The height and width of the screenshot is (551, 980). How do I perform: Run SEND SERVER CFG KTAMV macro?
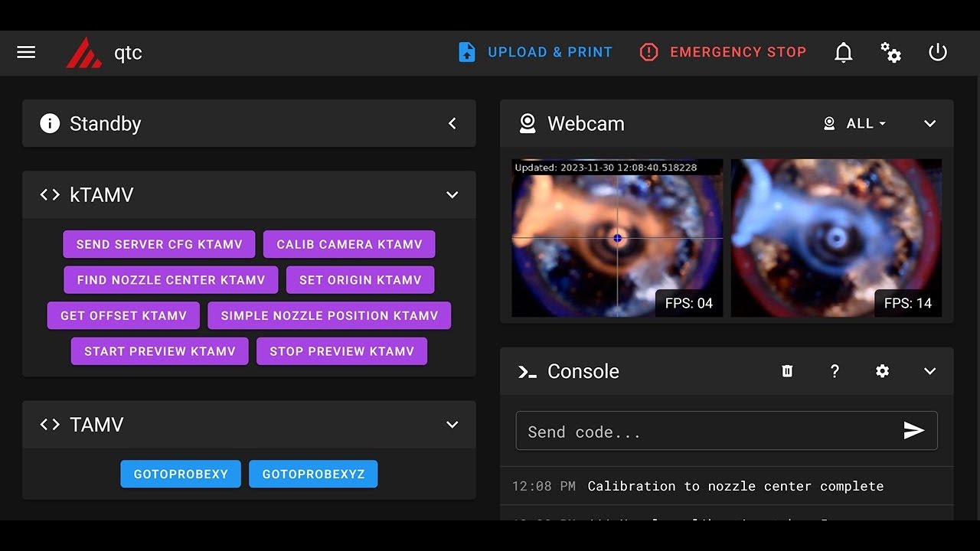pos(159,244)
